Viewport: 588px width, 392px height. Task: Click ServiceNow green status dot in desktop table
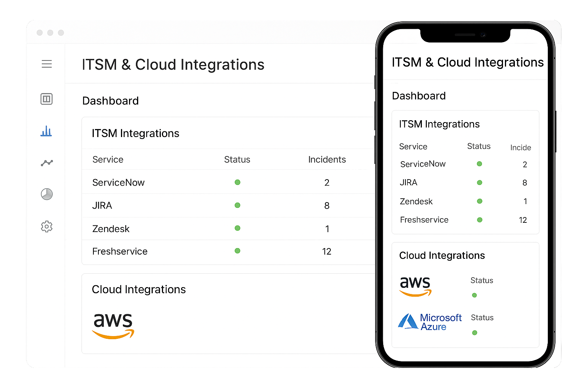click(237, 182)
